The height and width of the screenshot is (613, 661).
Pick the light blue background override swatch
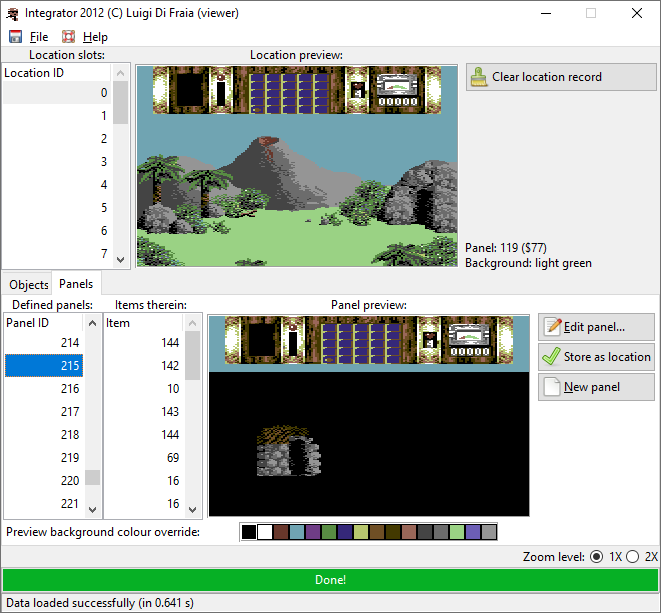click(x=473, y=532)
